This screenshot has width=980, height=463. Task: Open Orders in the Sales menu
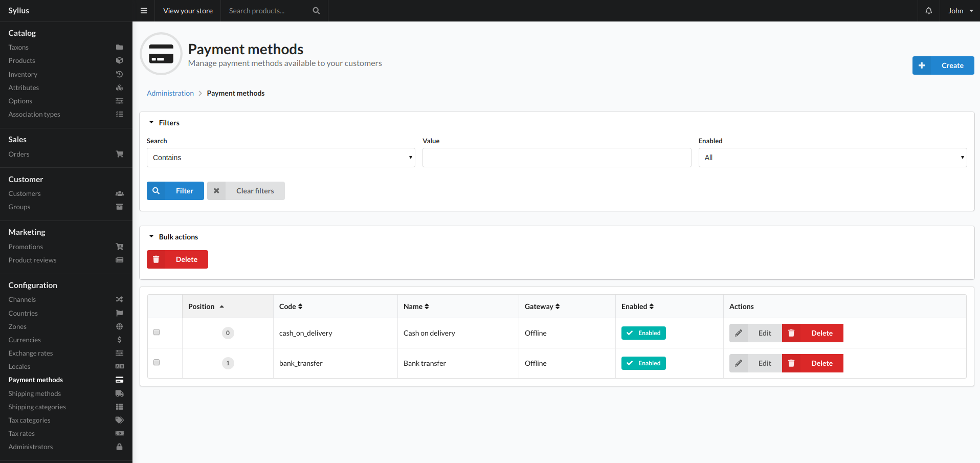[66, 154]
